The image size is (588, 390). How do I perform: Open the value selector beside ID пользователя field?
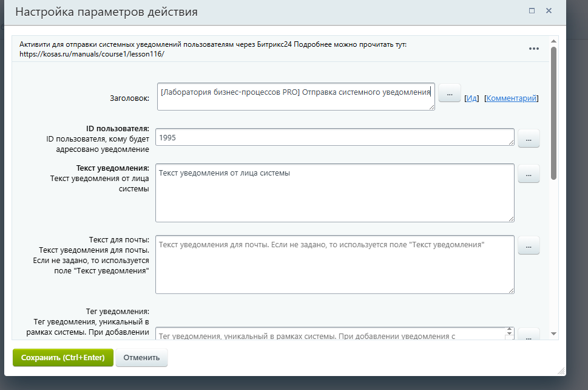529,138
